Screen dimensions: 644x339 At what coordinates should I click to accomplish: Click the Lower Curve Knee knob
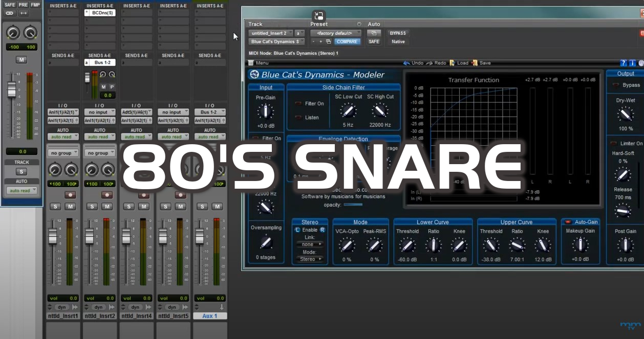pyautogui.click(x=459, y=245)
